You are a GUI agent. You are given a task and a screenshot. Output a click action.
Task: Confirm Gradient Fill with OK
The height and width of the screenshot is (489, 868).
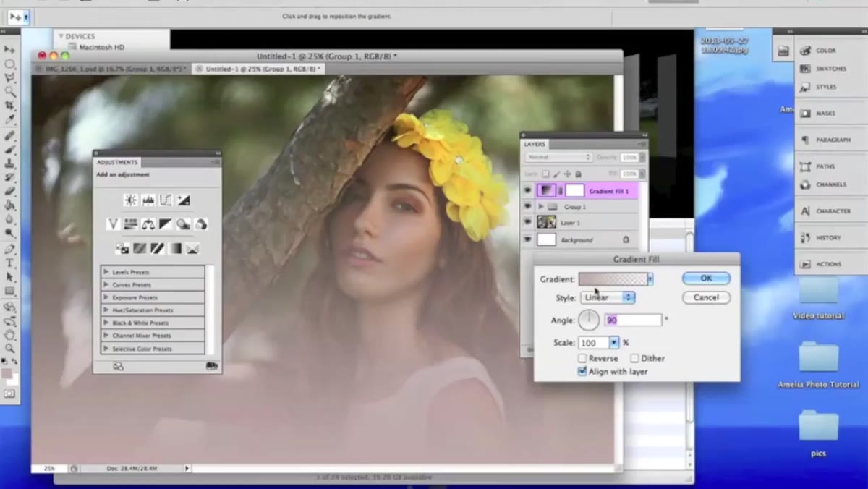(706, 278)
